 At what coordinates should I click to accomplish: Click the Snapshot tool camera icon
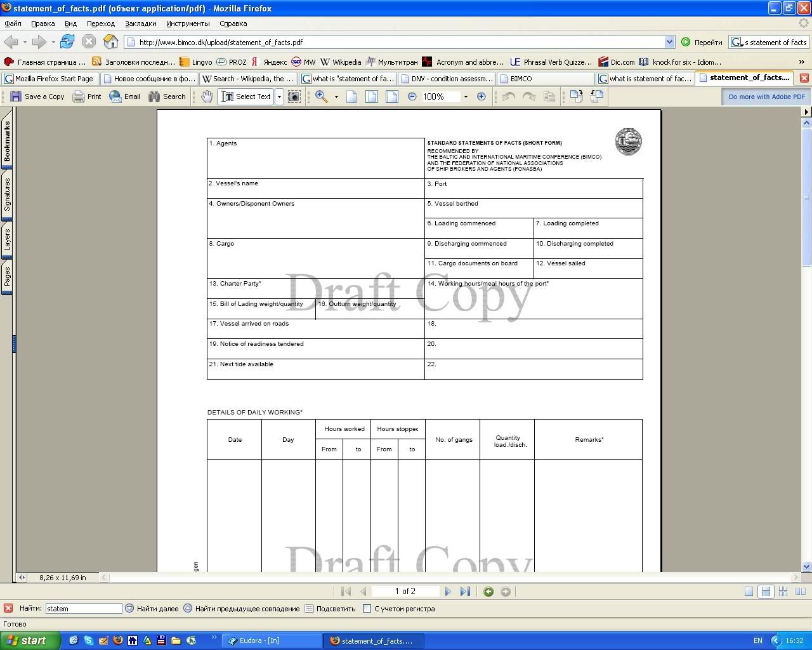click(x=294, y=96)
